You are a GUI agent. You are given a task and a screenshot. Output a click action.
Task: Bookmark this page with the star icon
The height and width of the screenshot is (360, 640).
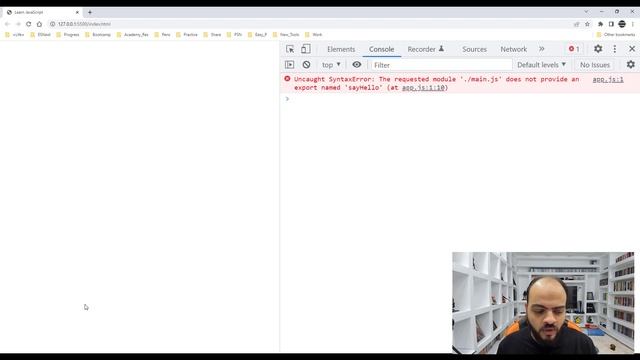coord(587,24)
